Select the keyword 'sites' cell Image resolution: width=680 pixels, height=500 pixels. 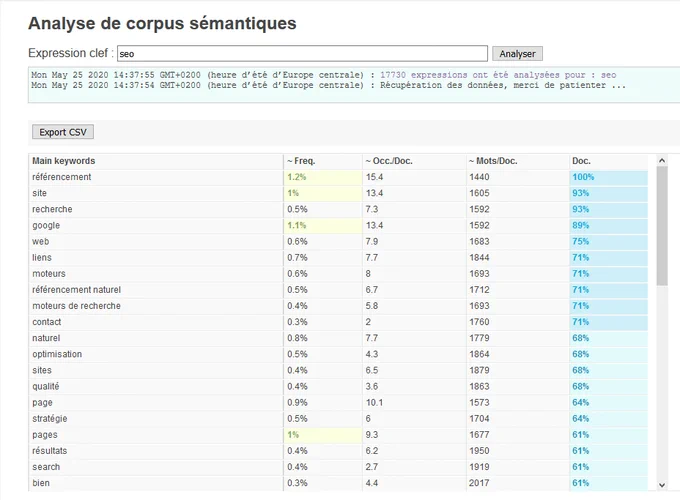click(x=156, y=370)
